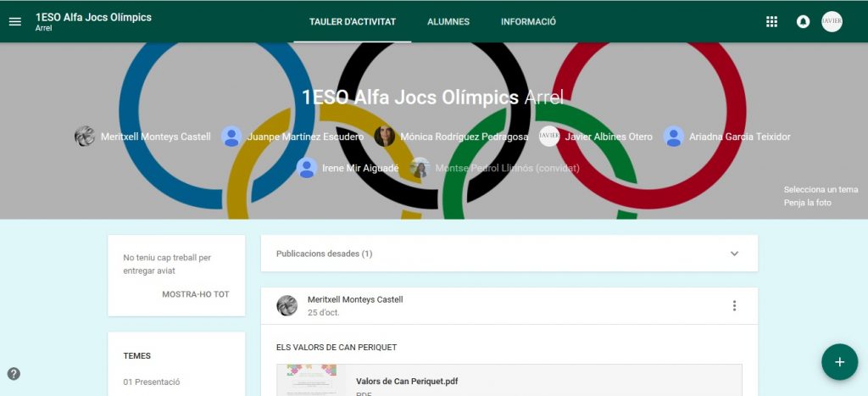Click Mónica Rodríguez Pedragosa's profile photo
The height and width of the screenshot is (396, 868).
[384, 137]
